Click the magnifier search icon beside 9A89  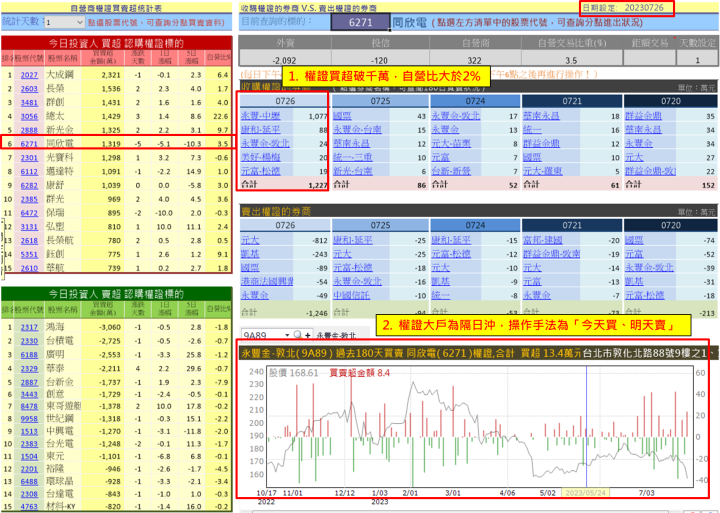pyautogui.click(x=297, y=335)
